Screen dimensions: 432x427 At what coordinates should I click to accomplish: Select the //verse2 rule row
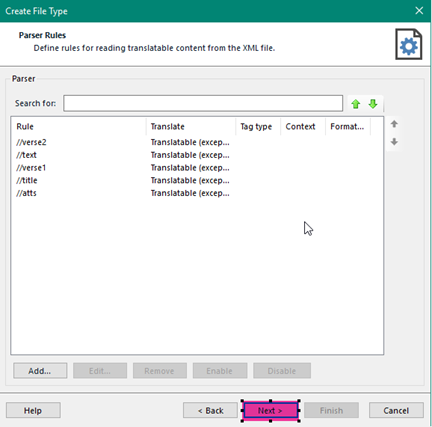pyautogui.click(x=197, y=142)
